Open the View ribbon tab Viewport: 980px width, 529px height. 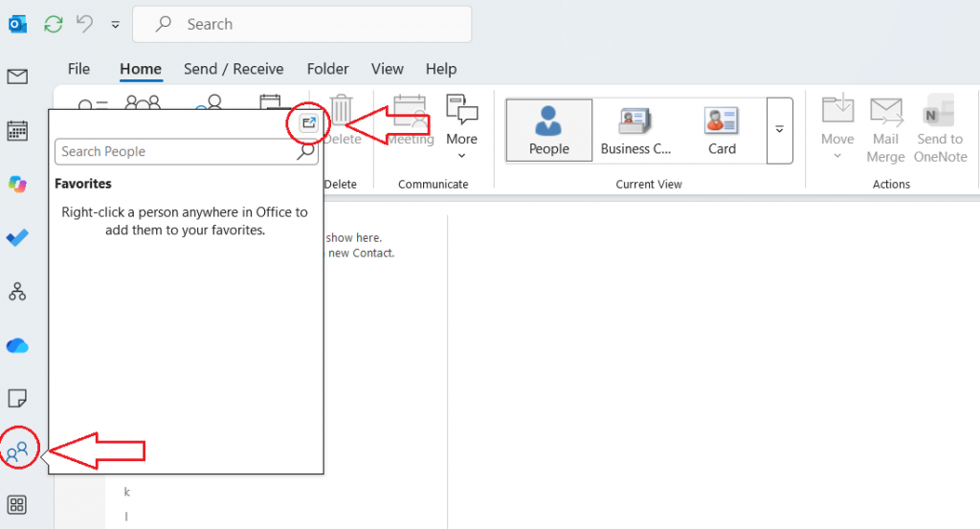[388, 69]
